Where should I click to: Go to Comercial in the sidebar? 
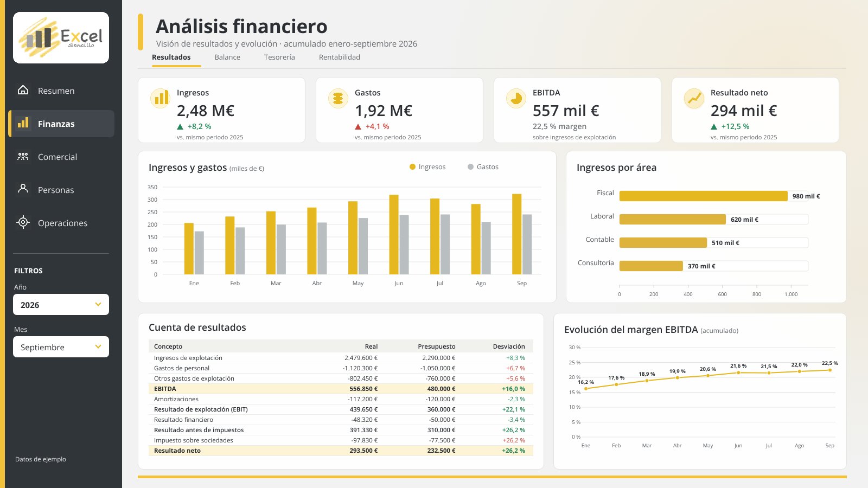(61, 157)
